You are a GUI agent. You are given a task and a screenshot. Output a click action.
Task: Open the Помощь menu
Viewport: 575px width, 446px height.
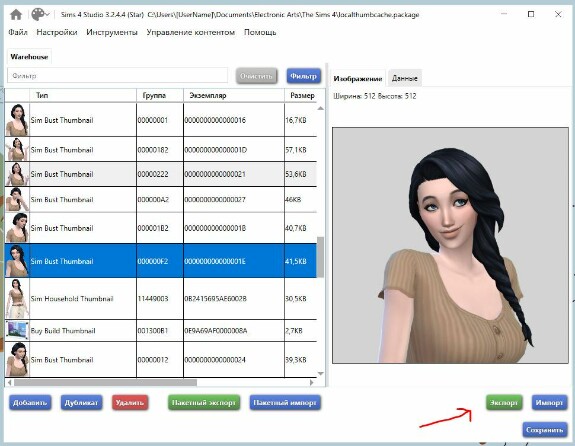(260, 32)
